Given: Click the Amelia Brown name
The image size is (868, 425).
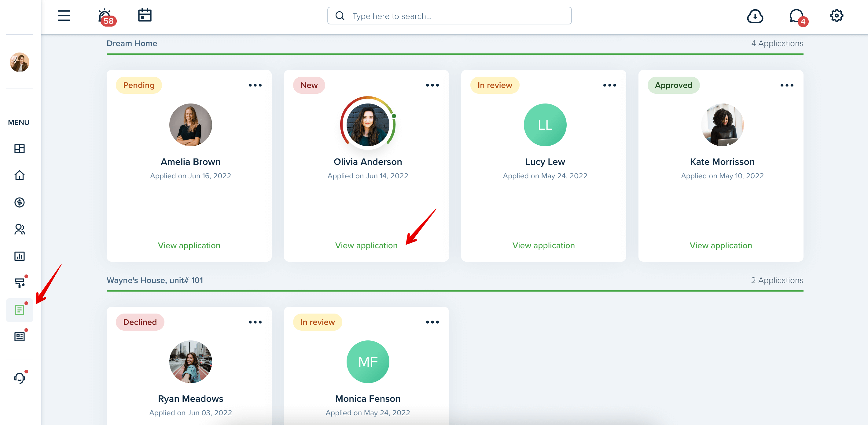Looking at the screenshot, I should pos(190,162).
